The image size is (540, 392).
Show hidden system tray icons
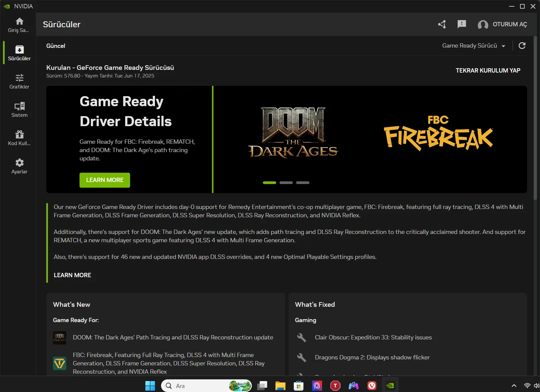pyautogui.click(x=514, y=386)
